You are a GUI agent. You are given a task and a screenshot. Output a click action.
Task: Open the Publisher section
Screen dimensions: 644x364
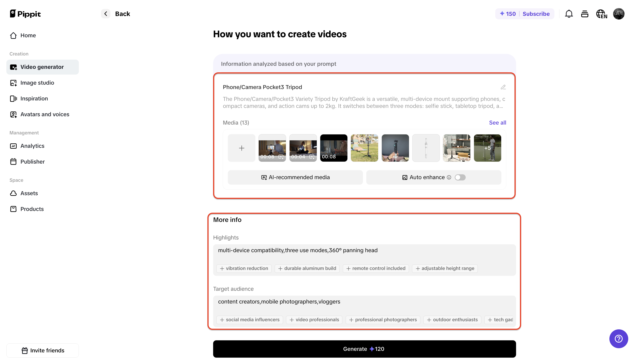32,161
